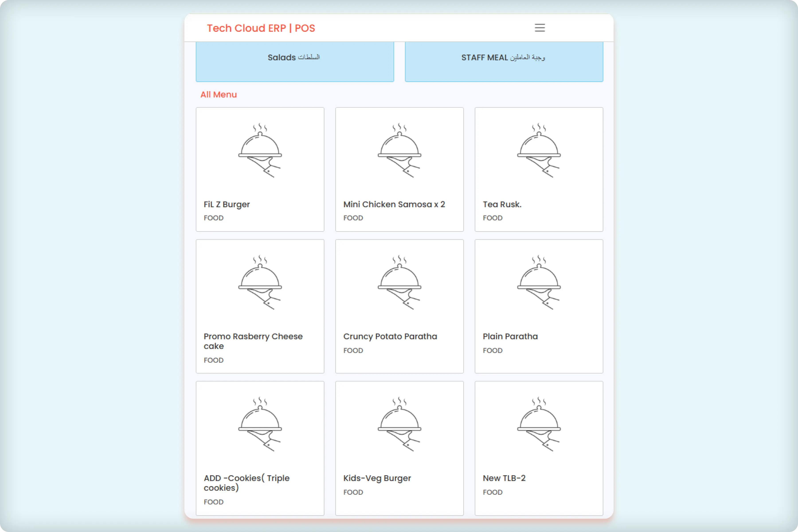
Task: Click FOOD label under Kids-Veg Burger
Action: 353,492
